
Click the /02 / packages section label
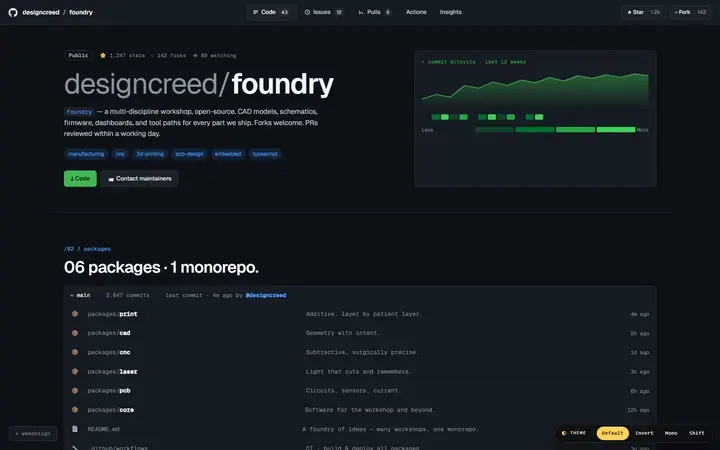(x=87, y=249)
